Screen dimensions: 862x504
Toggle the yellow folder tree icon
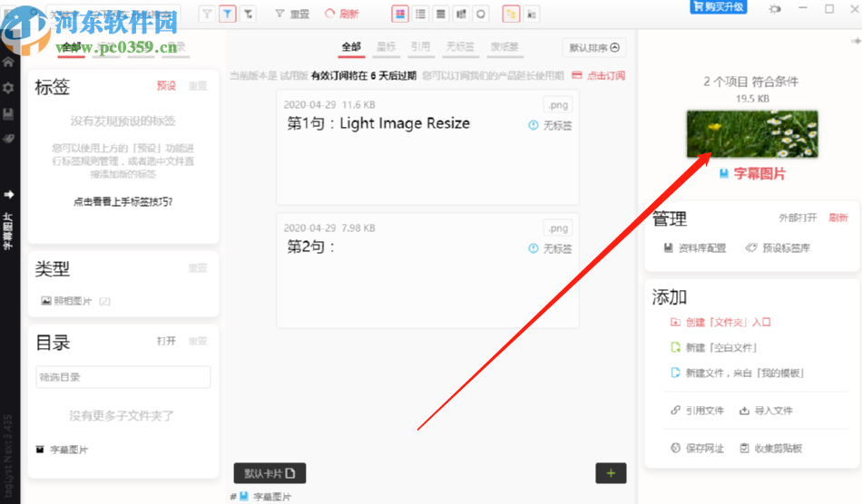click(x=511, y=14)
